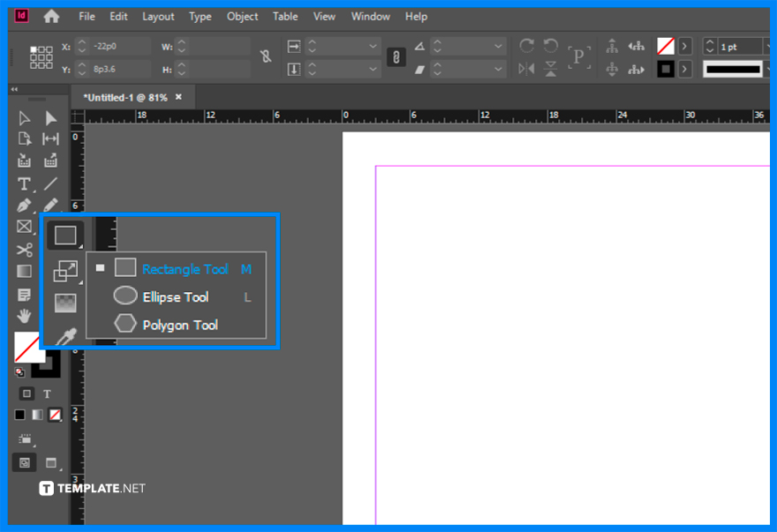This screenshot has width=777, height=532.
Task: Select the Free Transform tool
Action: [66, 271]
